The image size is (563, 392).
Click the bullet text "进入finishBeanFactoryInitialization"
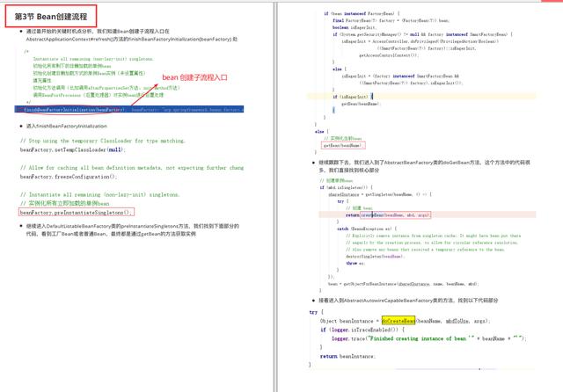[x=67, y=127]
